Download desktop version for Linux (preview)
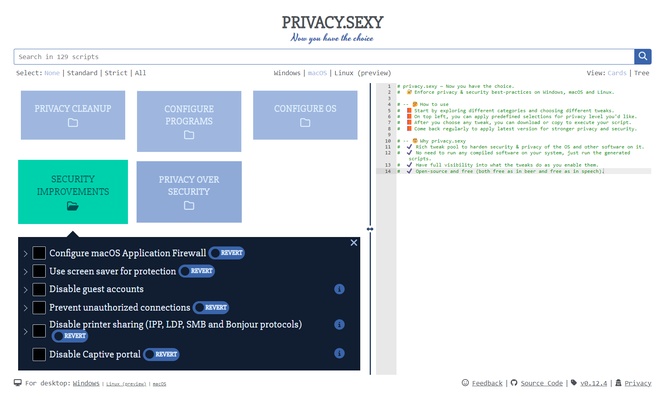Image resolution: width=665 pixels, height=400 pixels. tap(126, 384)
